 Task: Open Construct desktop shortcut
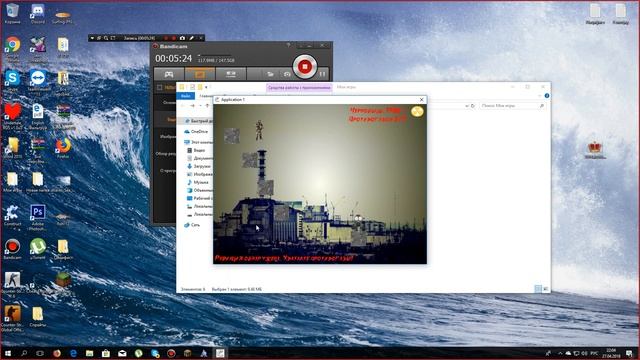pyautogui.click(x=12, y=216)
